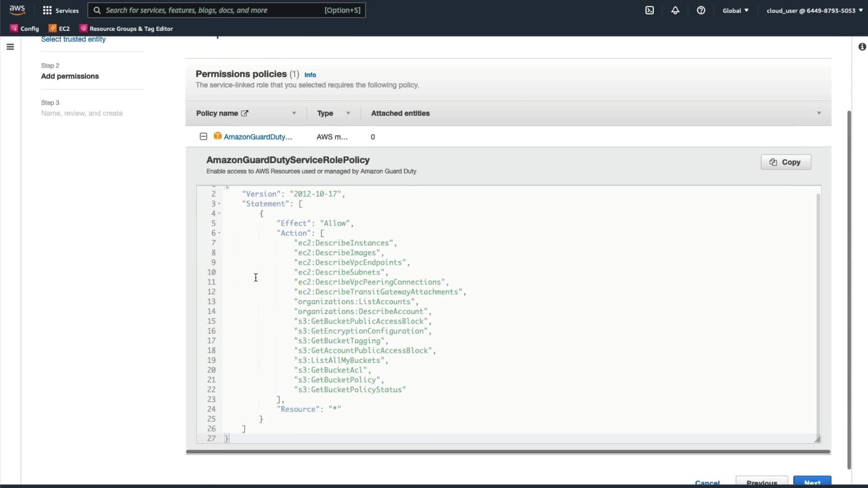Open the Global region dropdown

click(736, 10)
